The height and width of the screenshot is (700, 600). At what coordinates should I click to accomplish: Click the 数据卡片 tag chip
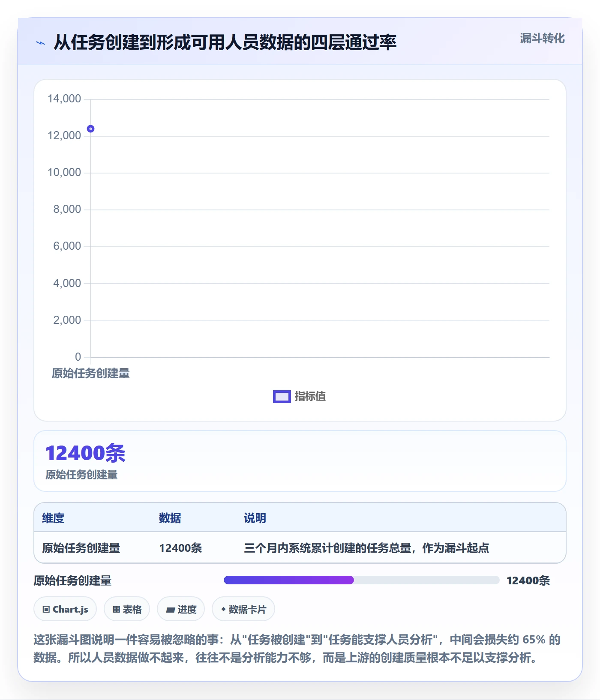pyautogui.click(x=243, y=609)
